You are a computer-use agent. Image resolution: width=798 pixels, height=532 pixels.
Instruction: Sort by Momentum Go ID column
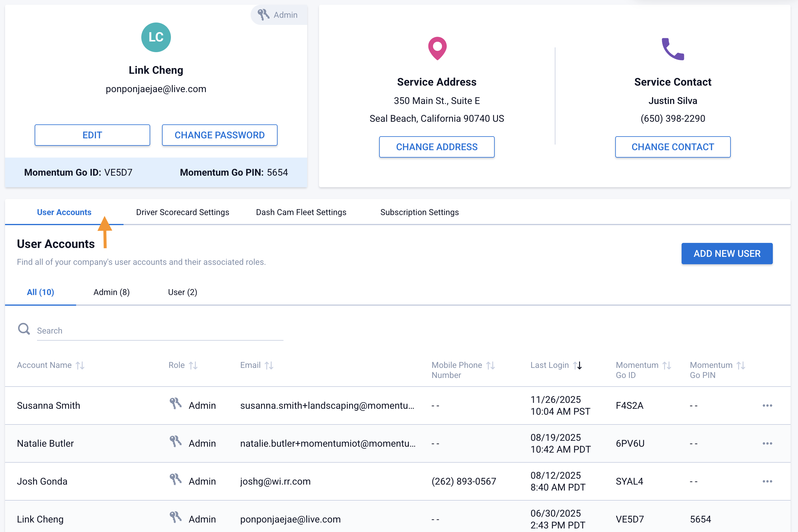667,366
